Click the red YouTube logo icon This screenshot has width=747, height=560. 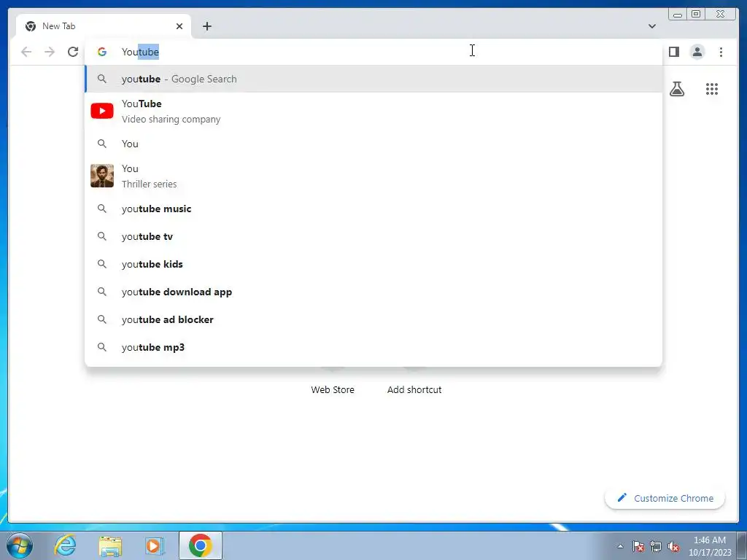[x=102, y=111]
